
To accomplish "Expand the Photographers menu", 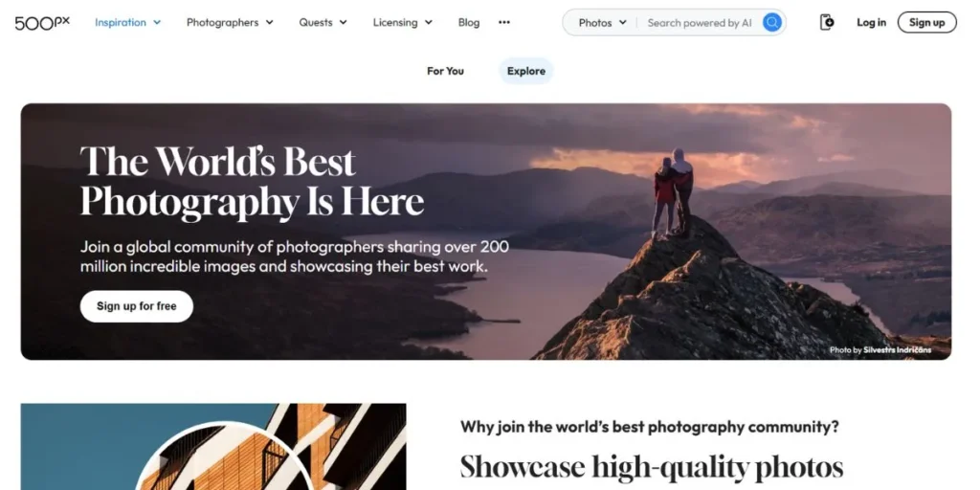I will [230, 23].
